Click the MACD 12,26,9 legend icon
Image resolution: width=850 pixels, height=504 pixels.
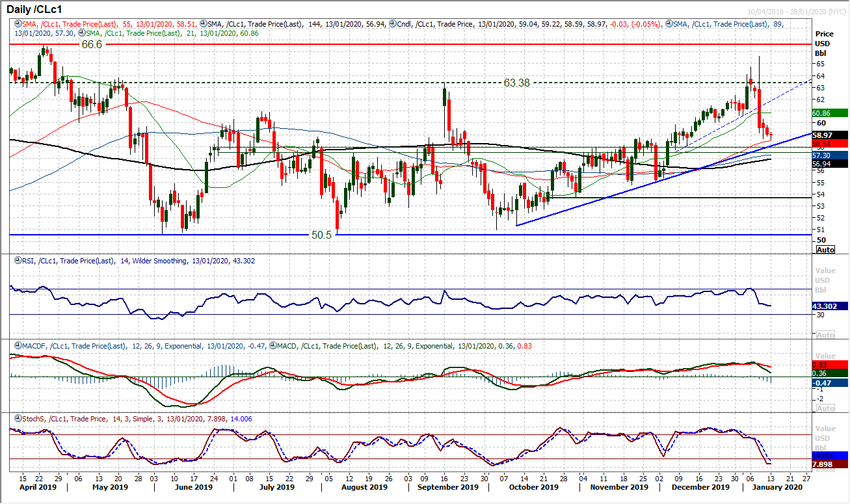(x=272, y=346)
